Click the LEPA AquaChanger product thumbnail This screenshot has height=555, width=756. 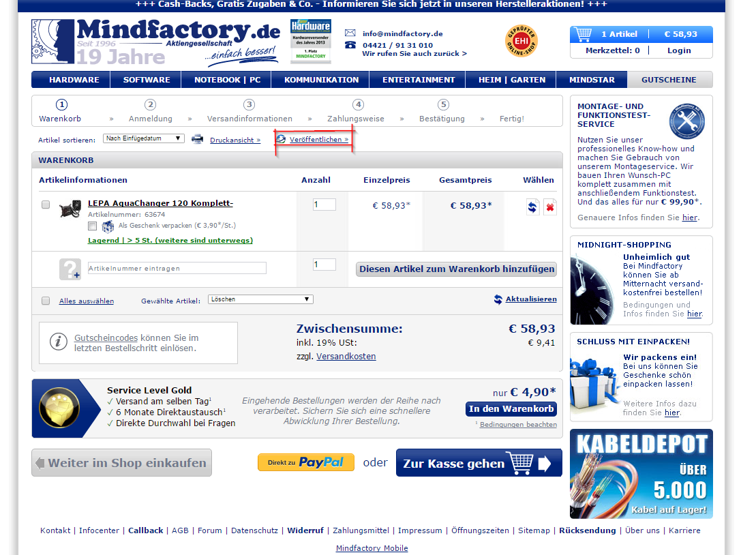click(70, 209)
